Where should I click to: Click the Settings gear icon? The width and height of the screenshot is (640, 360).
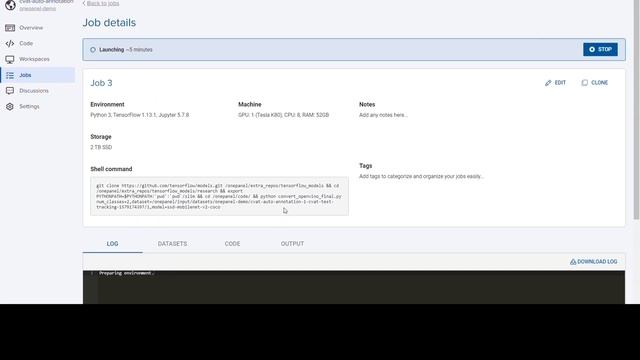pyautogui.click(x=10, y=107)
